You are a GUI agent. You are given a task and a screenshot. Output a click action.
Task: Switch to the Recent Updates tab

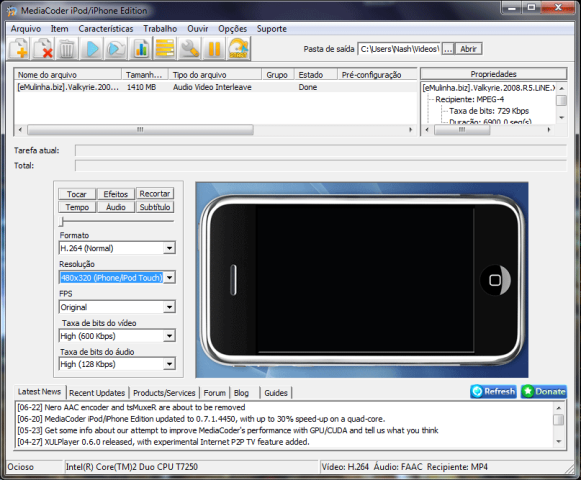(97, 393)
